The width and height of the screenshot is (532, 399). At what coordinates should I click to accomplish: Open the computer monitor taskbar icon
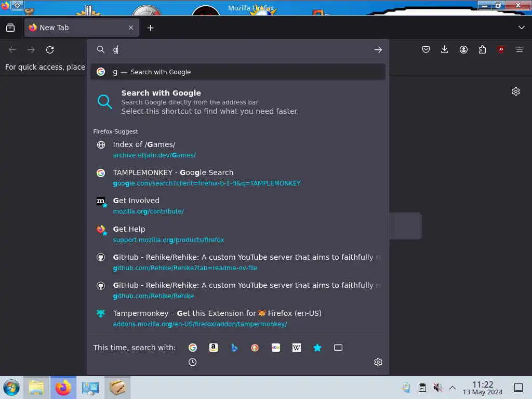(90, 388)
